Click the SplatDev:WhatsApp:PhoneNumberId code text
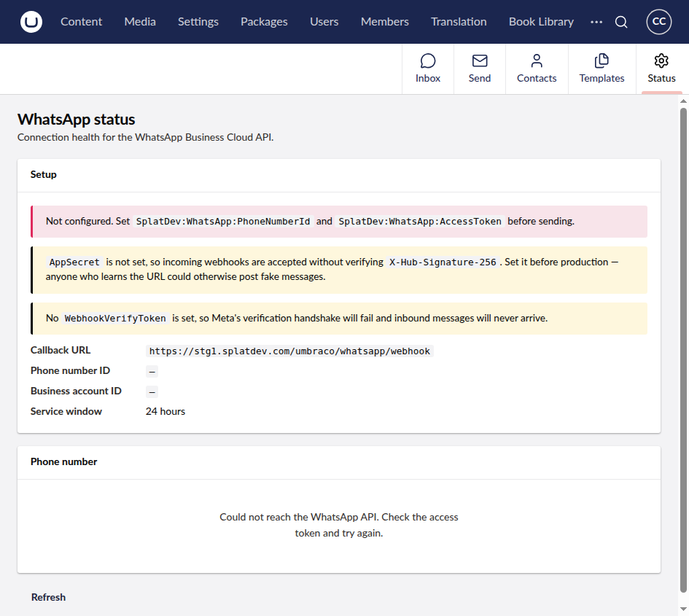 coord(223,222)
